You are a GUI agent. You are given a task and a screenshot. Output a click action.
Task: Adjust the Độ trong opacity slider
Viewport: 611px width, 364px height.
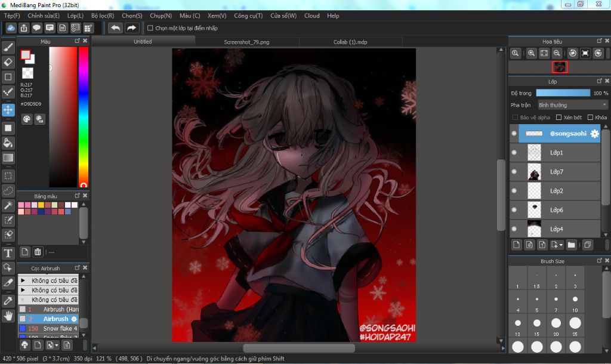(563, 92)
